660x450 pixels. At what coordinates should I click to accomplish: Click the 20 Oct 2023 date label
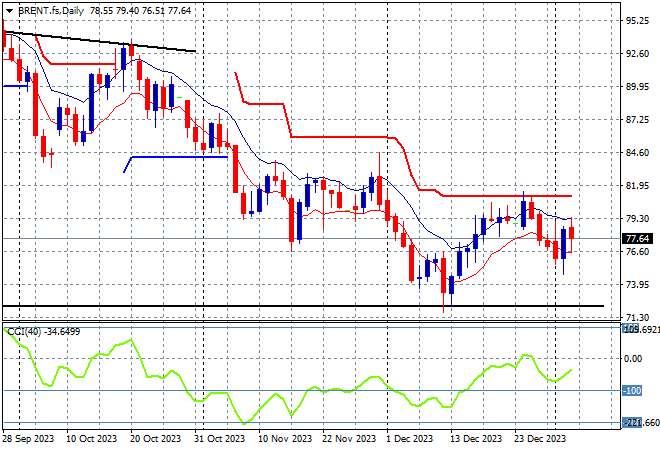(155, 439)
